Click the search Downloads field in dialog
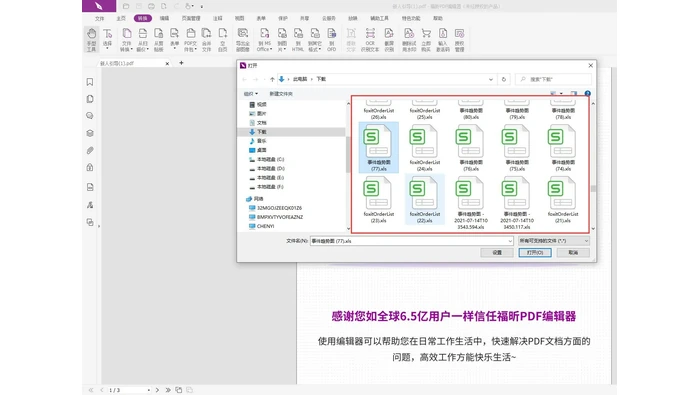Image resolution: width=700 pixels, height=395 pixels. tap(554, 79)
